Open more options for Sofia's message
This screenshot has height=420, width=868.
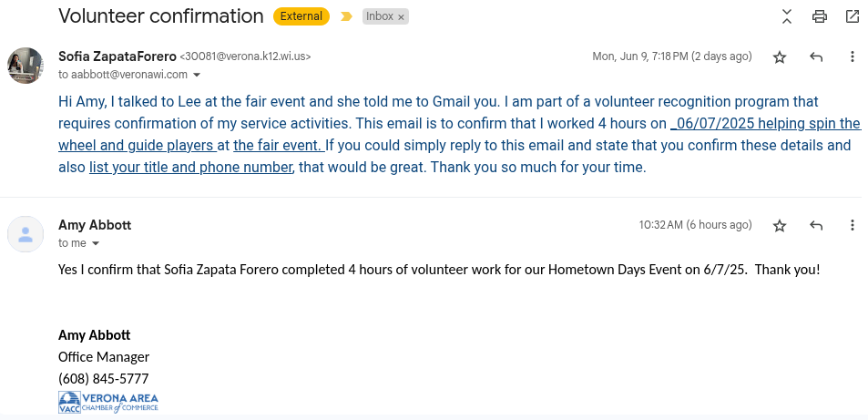pyautogui.click(x=853, y=56)
